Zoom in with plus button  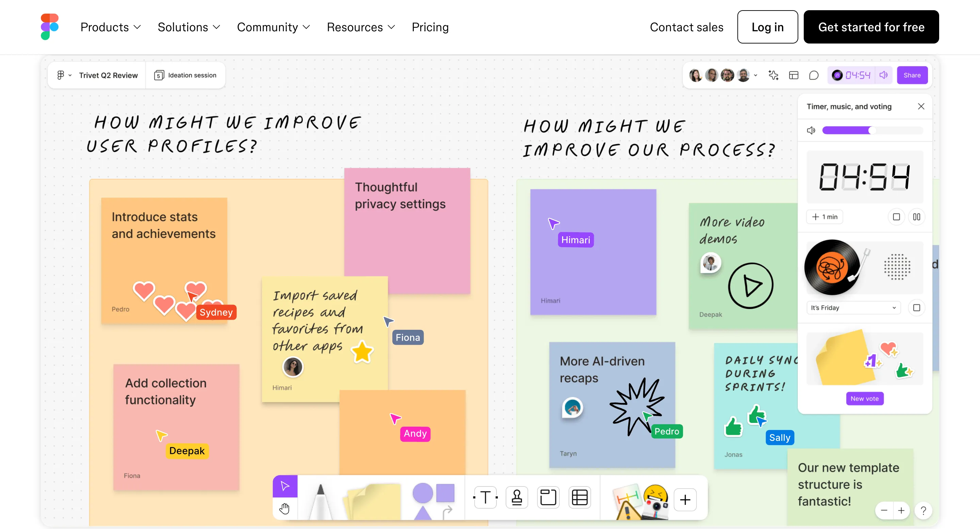click(901, 510)
